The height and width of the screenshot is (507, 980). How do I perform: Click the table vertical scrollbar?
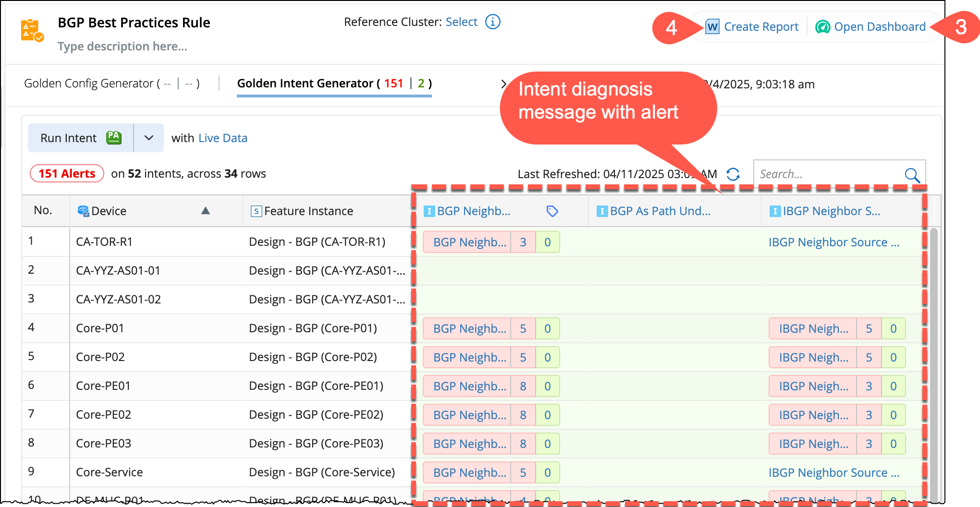point(933,365)
